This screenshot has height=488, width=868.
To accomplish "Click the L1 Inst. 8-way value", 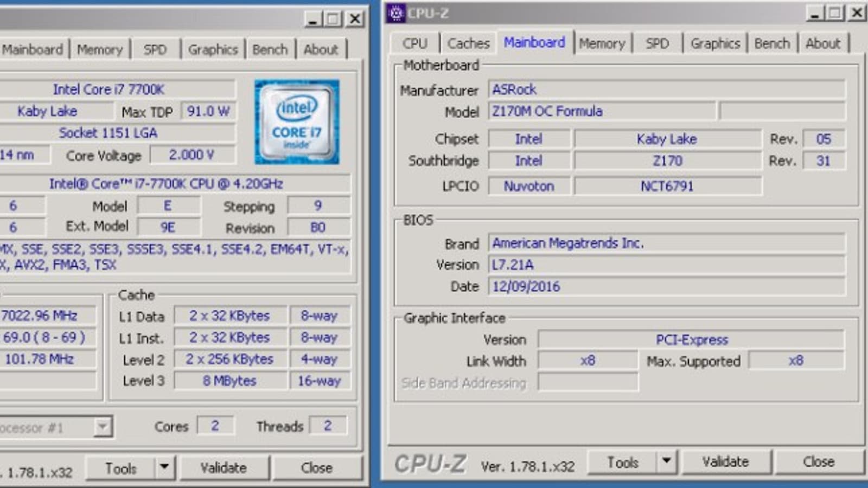I will [319, 337].
